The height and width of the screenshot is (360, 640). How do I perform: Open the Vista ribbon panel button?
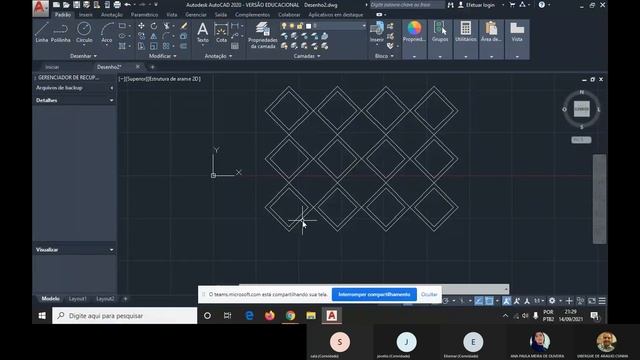pyautogui.click(x=517, y=39)
